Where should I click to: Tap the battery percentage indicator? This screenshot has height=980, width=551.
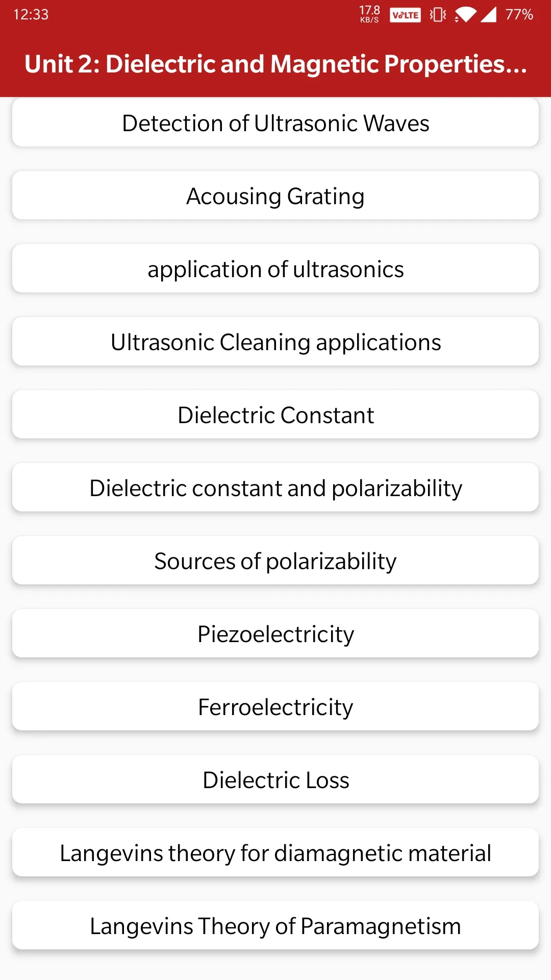point(519,14)
